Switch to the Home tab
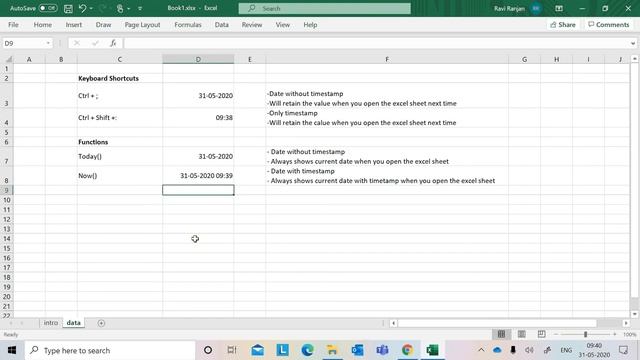Image resolution: width=640 pixels, height=360 pixels. [x=42, y=24]
